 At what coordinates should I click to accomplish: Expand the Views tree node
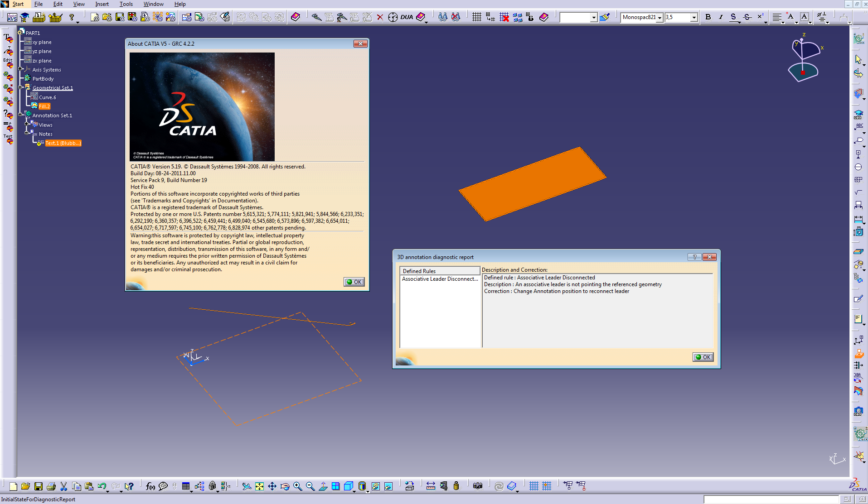(x=27, y=124)
